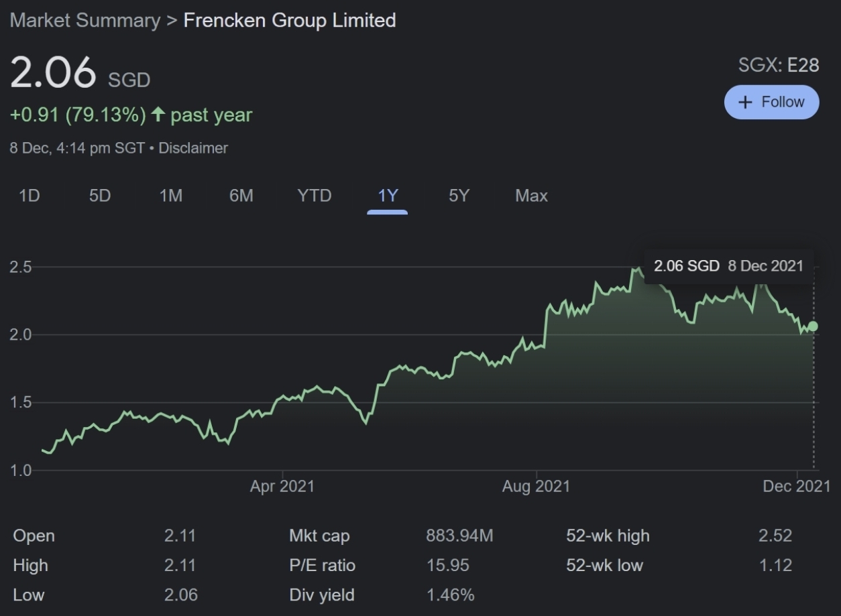This screenshot has width=841, height=616.
Task: Click the P/E ratio label
Action: coord(322,565)
